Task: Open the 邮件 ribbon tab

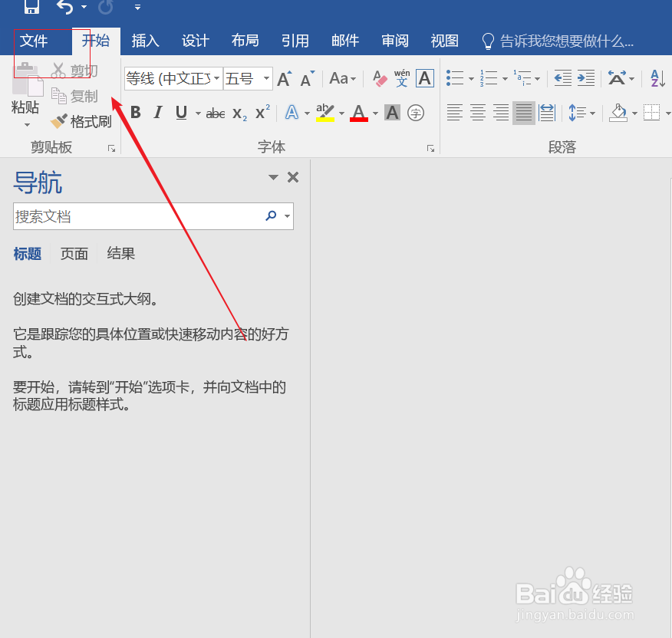Action: [x=345, y=41]
